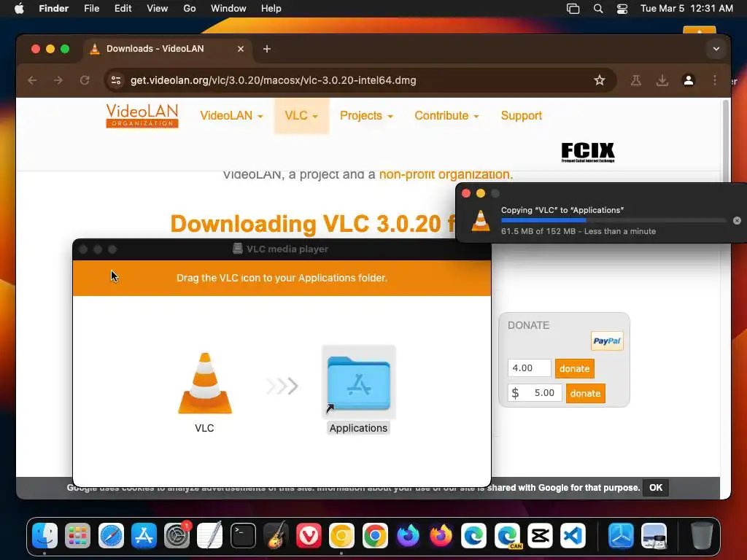Screen dimensions: 747x560
Task: Open Vivaldi from the Dock
Action: click(309, 536)
